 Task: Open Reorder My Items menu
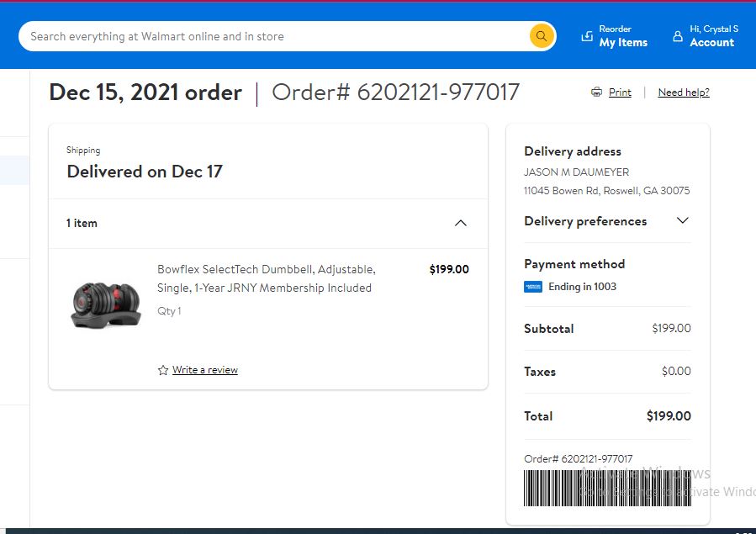click(x=615, y=36)
